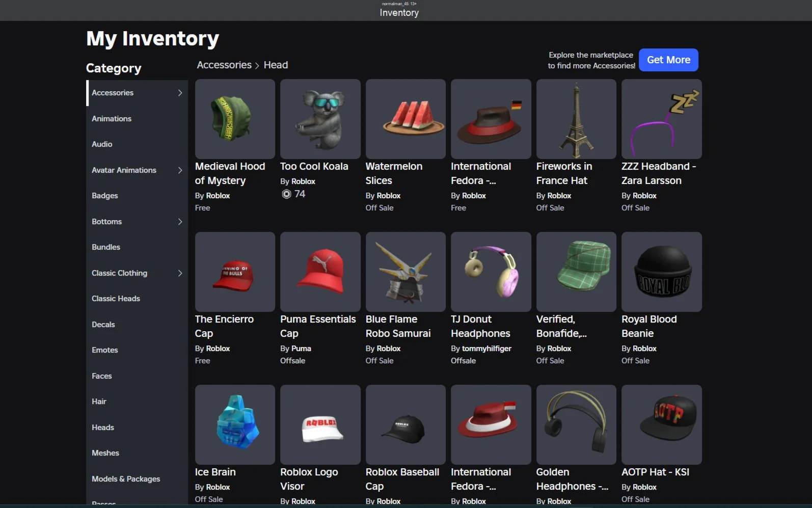Open the Medieval Hood of Mystery thumbnail

point(235,119)
